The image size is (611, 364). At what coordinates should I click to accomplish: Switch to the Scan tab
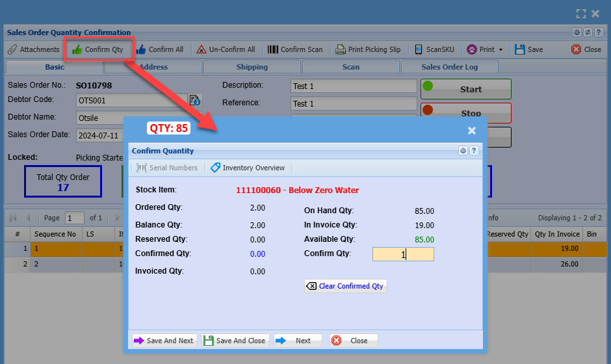[351, 67]
